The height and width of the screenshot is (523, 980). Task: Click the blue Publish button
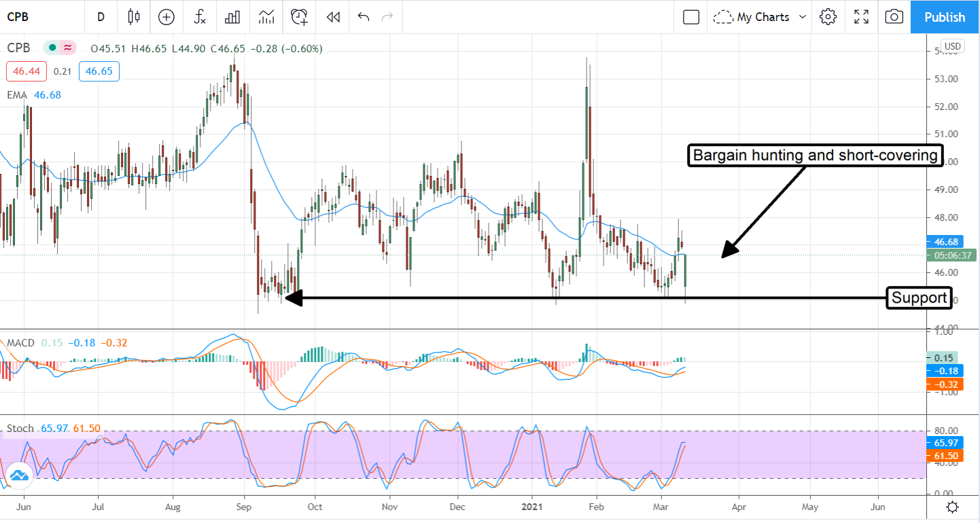coord(945,17)
